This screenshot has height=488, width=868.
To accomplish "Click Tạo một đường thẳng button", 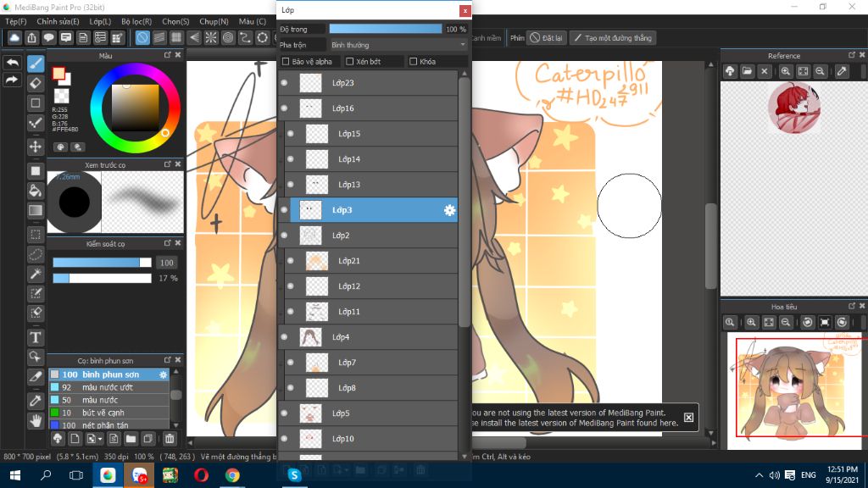I will point(614,37).
